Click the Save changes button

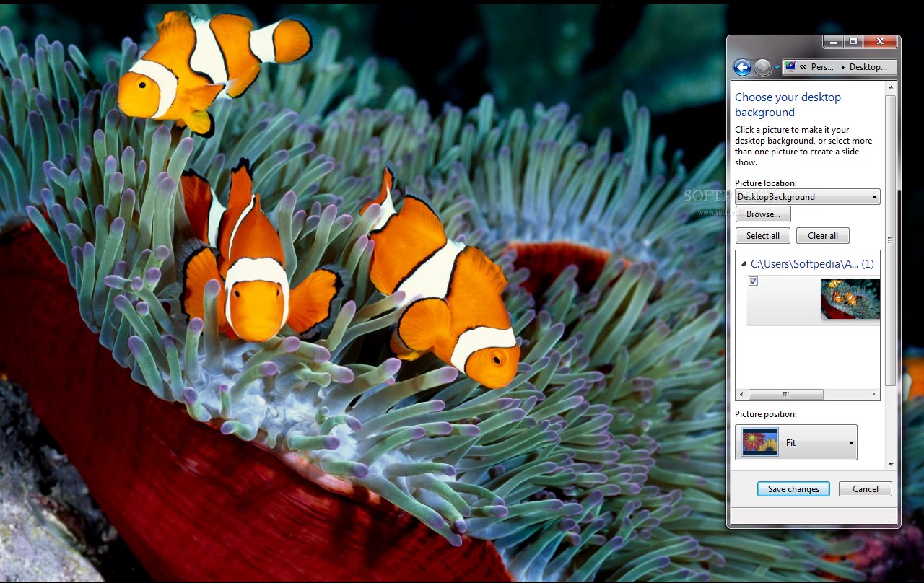point(793,489)
